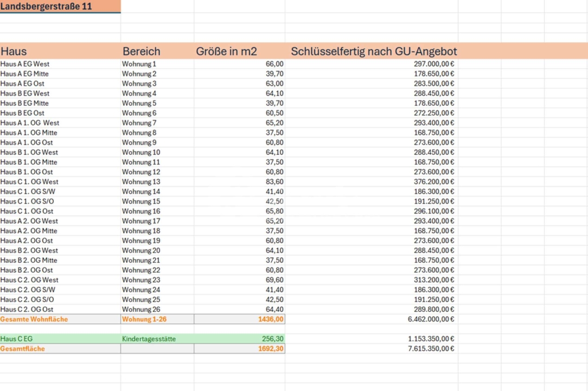
Task: Select the Wohnung 13 cell
Action: click(x=157, y=181)
